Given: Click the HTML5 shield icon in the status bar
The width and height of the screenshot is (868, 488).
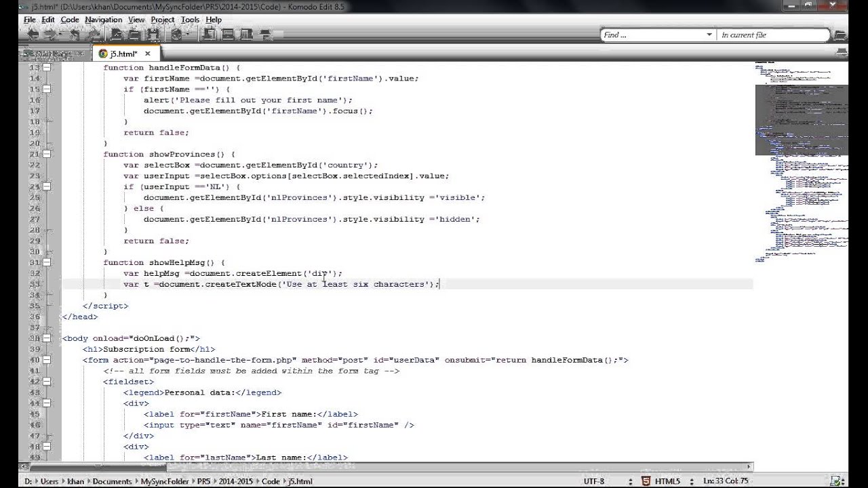Looking at the screenshot, I should (646, 481).
